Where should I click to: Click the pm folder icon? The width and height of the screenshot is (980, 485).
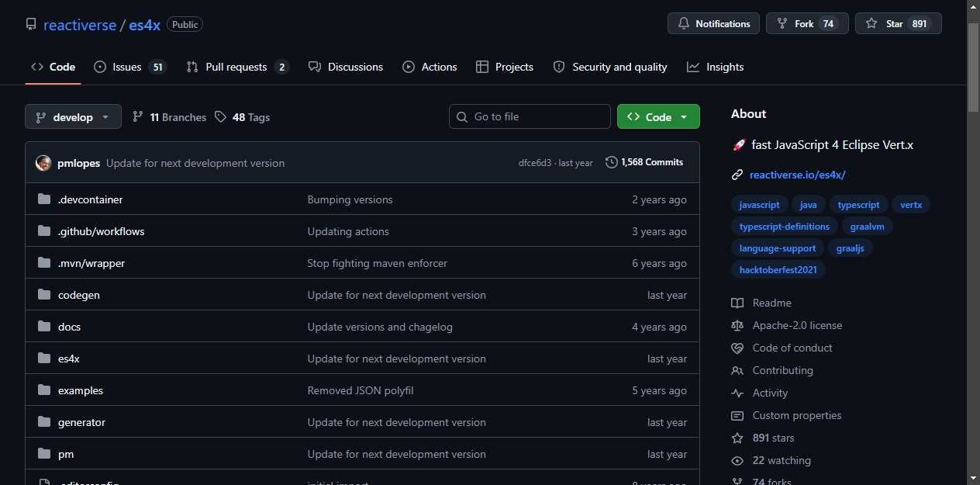[x=44, y=454]
